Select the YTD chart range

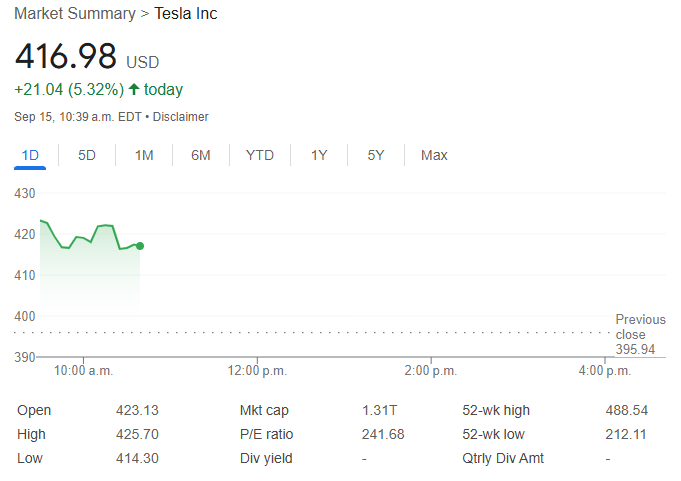260,155
